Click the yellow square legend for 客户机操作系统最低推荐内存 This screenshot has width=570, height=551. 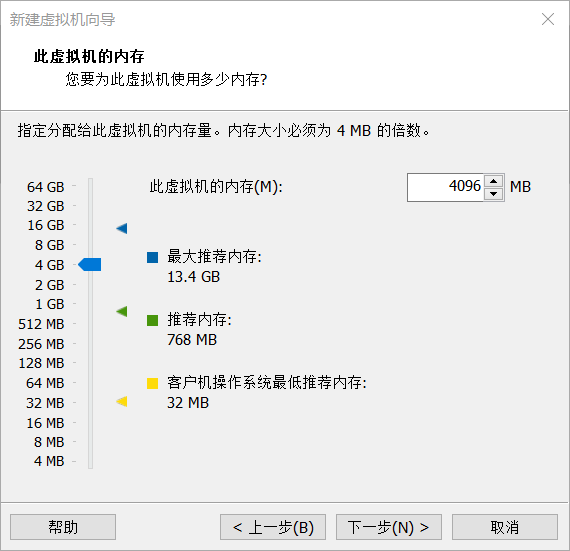pos(152,383)
